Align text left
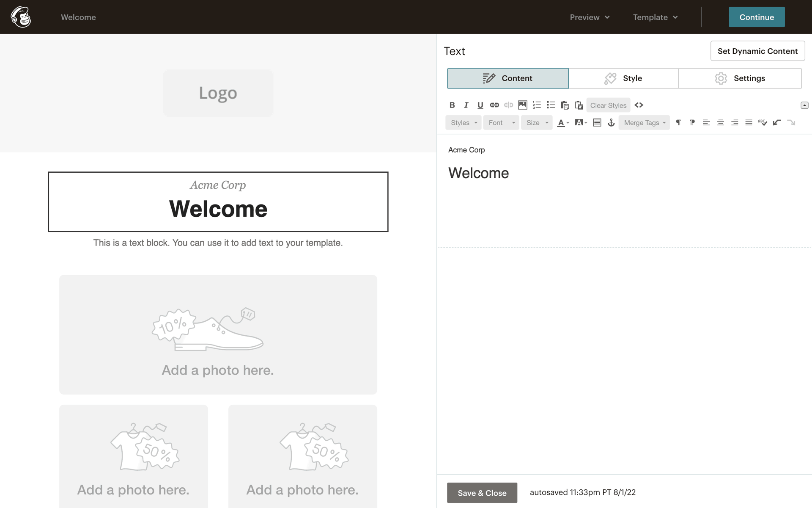Screen dimensions: 812x508 [706, 123]
